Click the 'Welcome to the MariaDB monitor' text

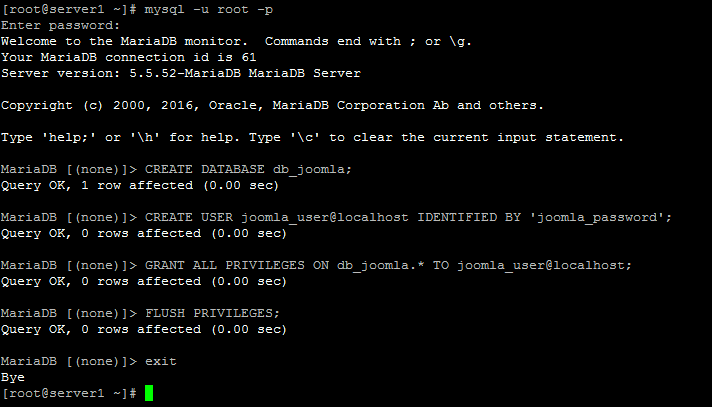pos(120,41)
